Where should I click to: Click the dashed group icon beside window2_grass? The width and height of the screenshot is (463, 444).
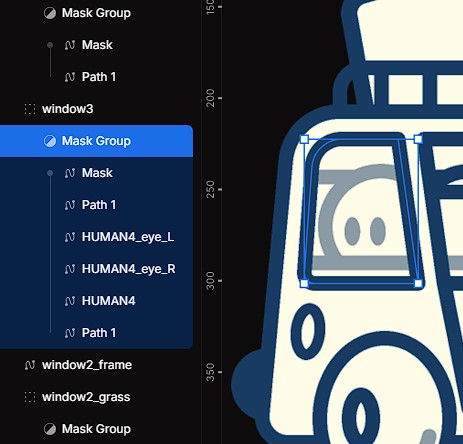(30, 397)
